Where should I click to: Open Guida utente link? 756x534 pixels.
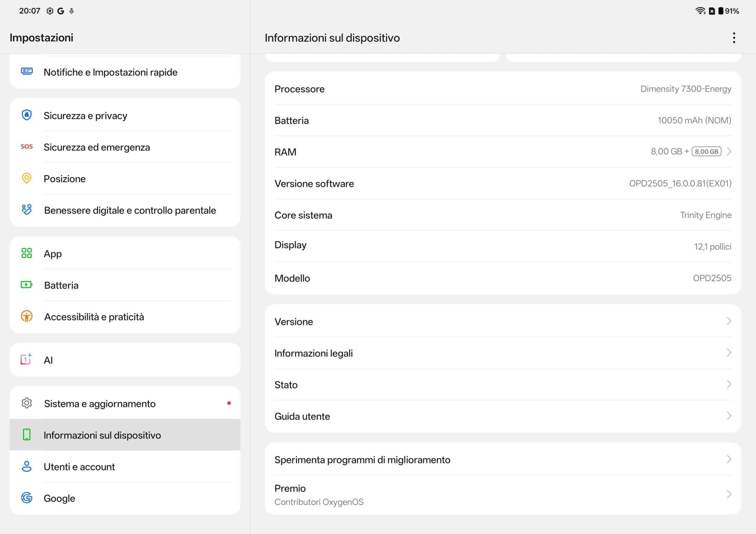click(302, 416)
